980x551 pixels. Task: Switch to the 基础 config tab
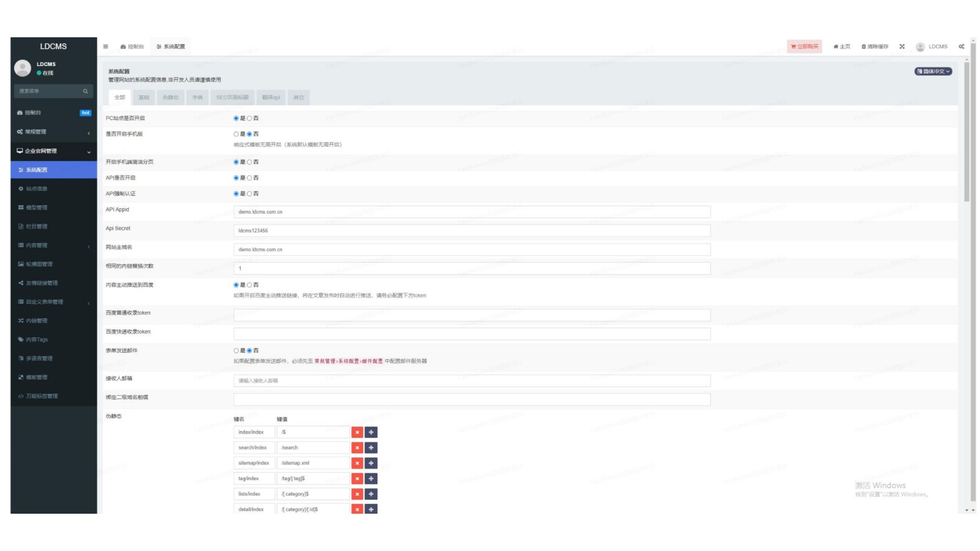coord(144,97)
